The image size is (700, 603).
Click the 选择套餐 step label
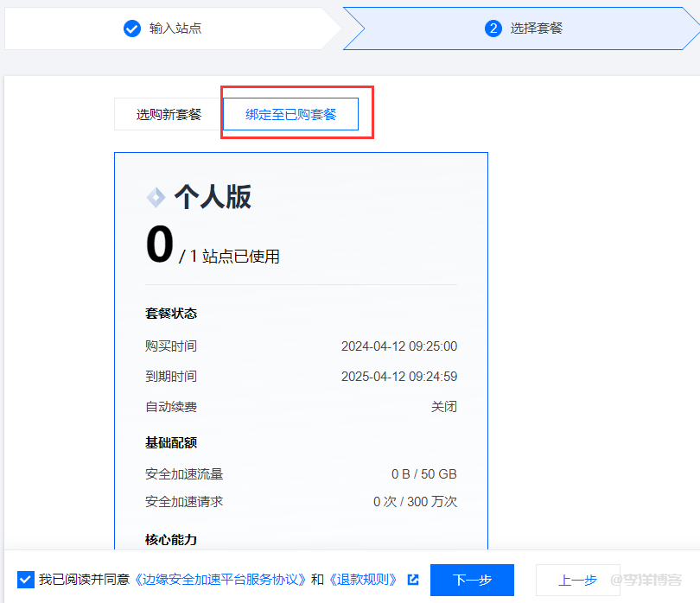[x=536, y=29]
